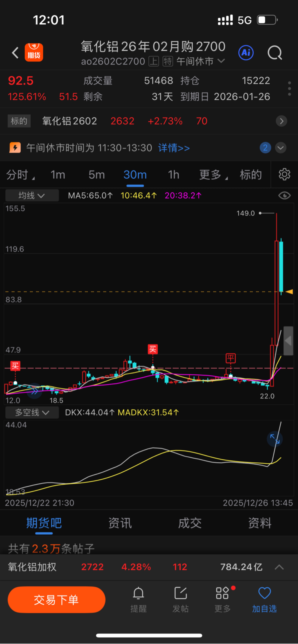The height and width of the screenshot is (644, 298).
Task: Tap the 氧化铝2602 underlying arrow
Action: [x=281, y=121]
